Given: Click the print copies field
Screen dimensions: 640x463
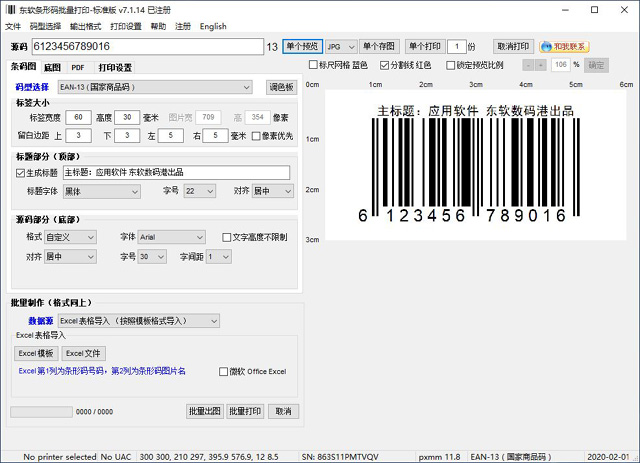Looking at the screenshot, I should [x=457, y=47].
